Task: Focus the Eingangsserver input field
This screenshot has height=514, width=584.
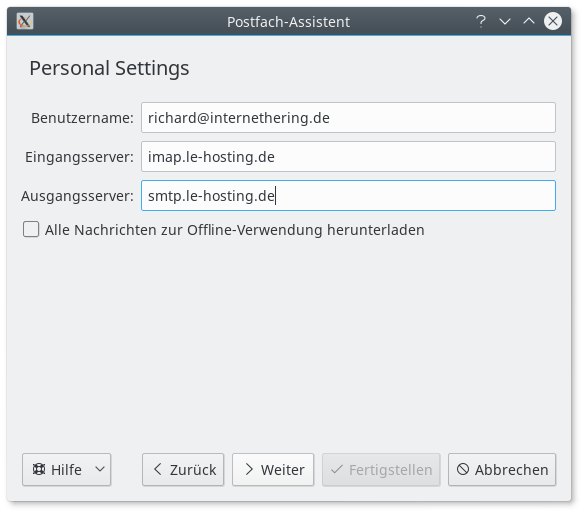Action: (x=348, y=157)
